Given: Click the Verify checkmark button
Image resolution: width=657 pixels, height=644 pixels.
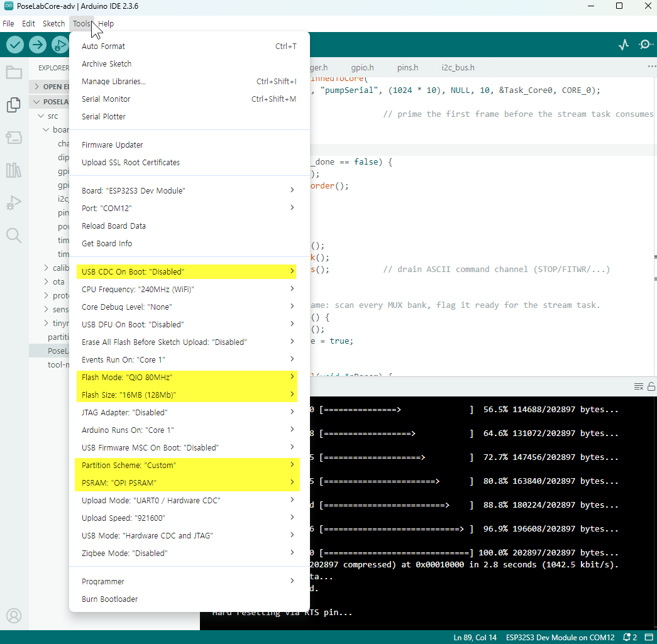Looking at the screenshot, I should (14, 45).
